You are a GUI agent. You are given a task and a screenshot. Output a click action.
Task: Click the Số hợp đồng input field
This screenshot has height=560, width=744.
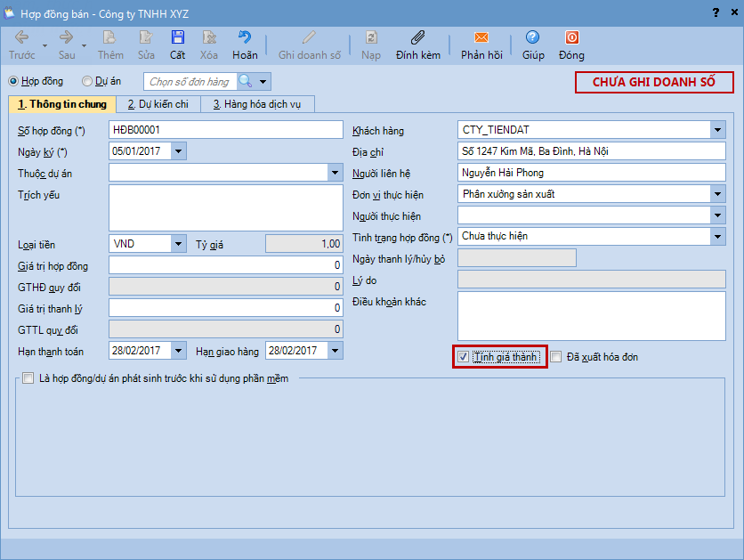pos(225,130)
